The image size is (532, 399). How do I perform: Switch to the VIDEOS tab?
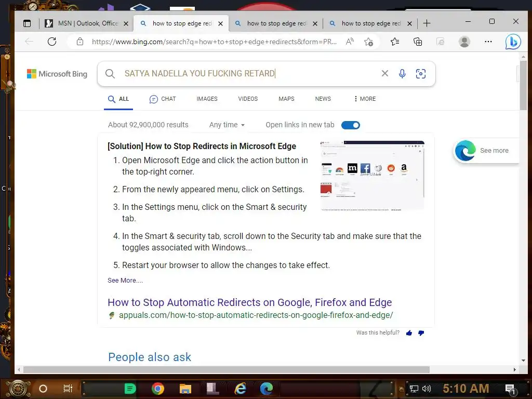248,99
